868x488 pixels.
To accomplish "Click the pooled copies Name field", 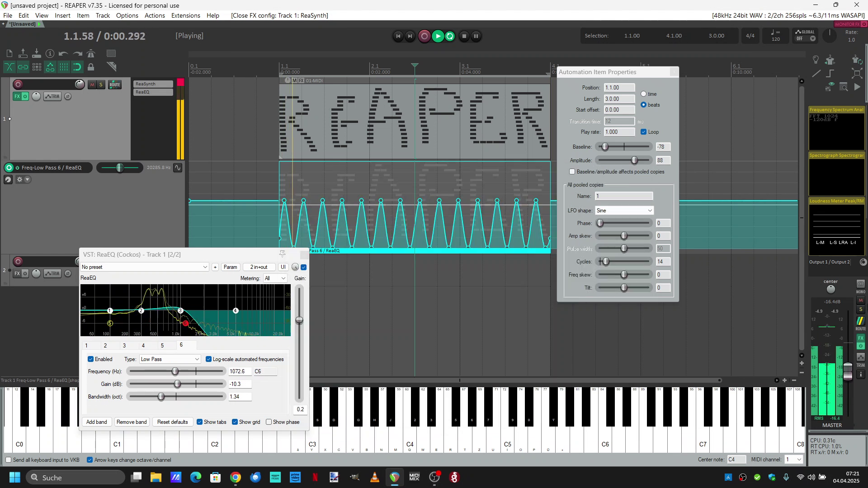I will click(624, 196).
